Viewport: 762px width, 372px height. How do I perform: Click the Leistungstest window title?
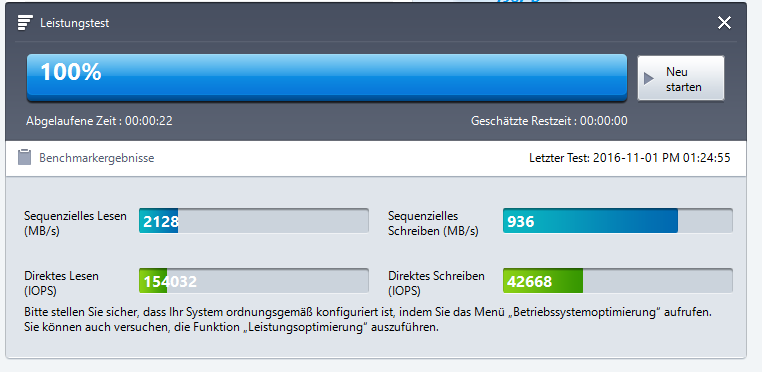pos(74,23)
